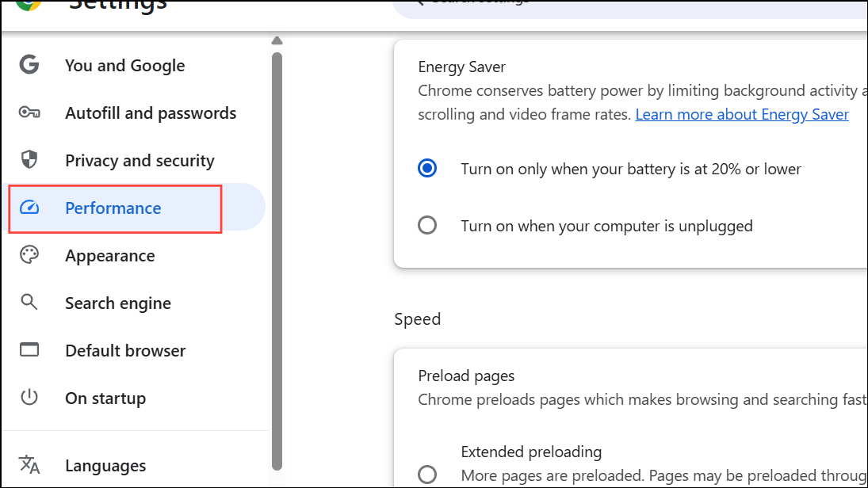Choose the Extended preloading radio option
Screen dimensions: 868x488
(x=427, y=475)
